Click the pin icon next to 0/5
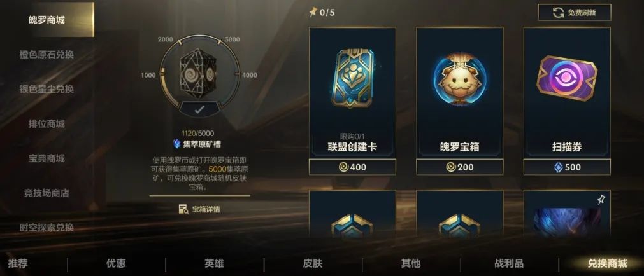The image size is (644, 276). pos(313,12)
